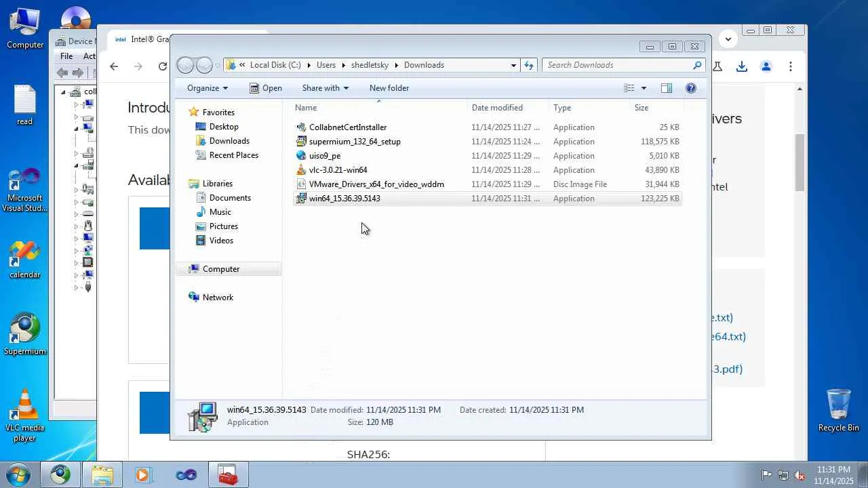Select win64_15.36.39.5143 file in list
The height and width of the screenshot is (488, 868).
pyautogui.click(x=487, y=199)
